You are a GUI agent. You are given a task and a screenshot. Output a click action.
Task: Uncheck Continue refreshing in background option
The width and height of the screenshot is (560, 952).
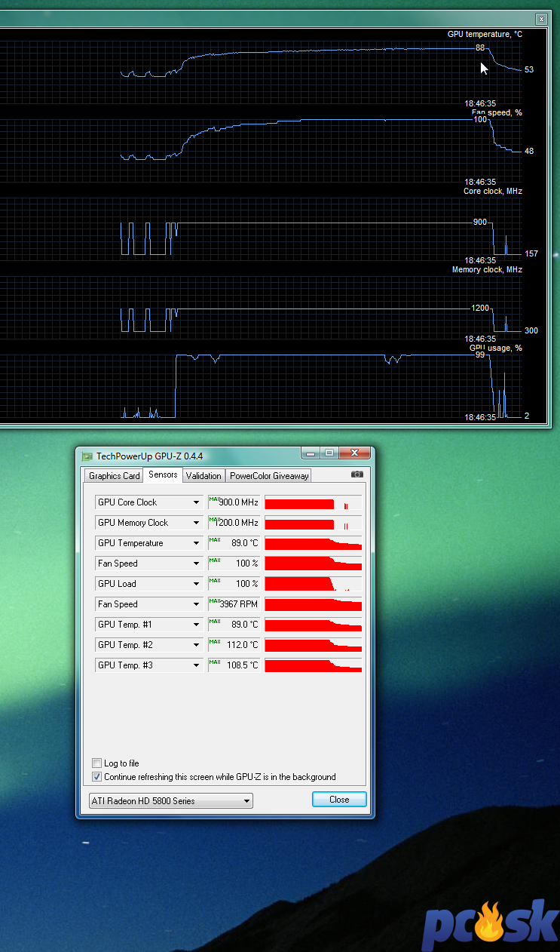[96, 777]
